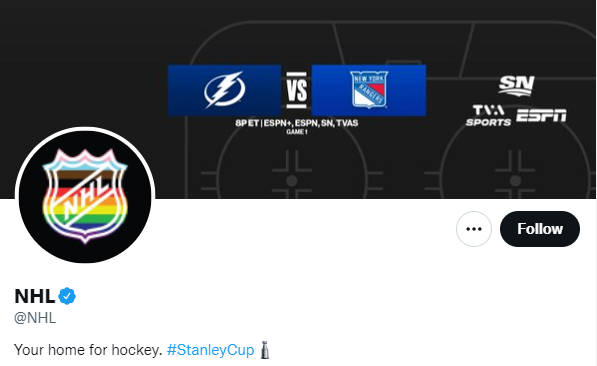Click the Sportsnet SN logo
597x366 pixels.
coord(516,85)
